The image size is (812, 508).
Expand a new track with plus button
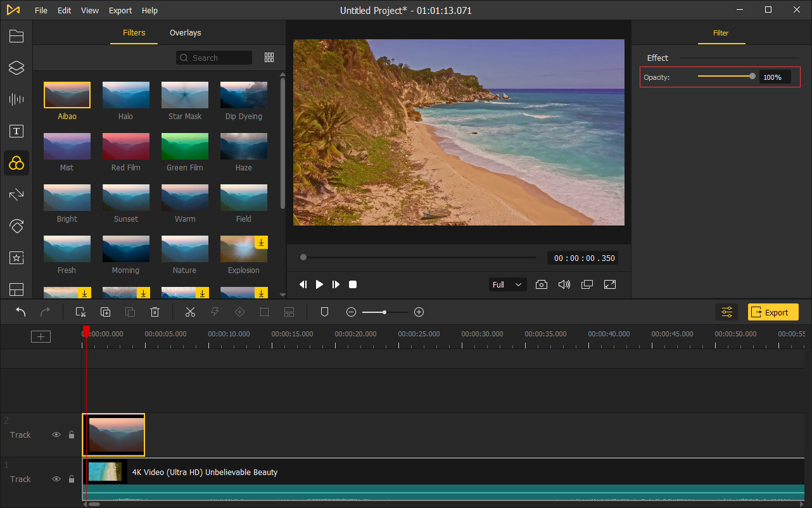(41, 336)
